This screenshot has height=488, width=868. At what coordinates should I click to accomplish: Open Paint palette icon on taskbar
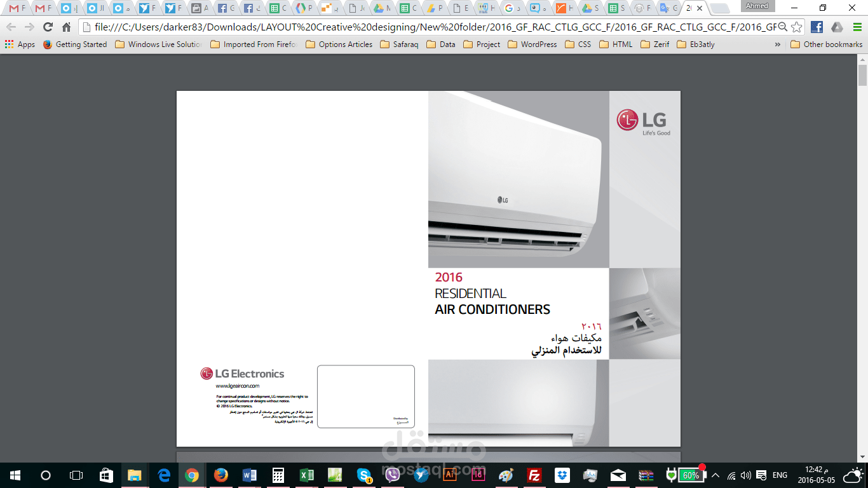click(506, 475)
